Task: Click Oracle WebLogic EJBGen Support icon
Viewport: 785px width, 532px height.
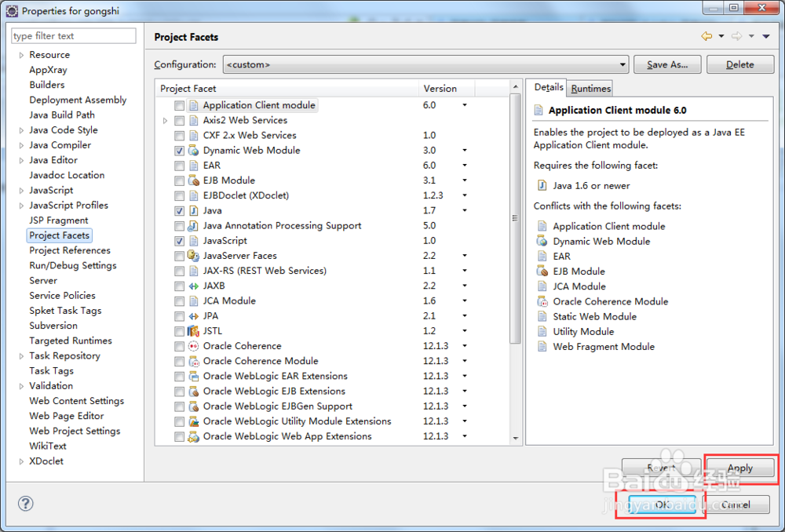Action: pos(193,406)
